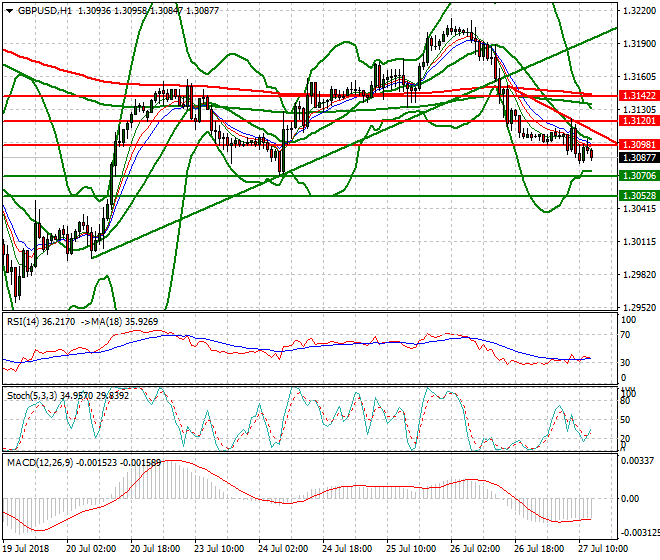This screenshot has width=660, height=560.
Task: Click the 26 Jul 02:00 time label
Action: (x=475, y=549)
